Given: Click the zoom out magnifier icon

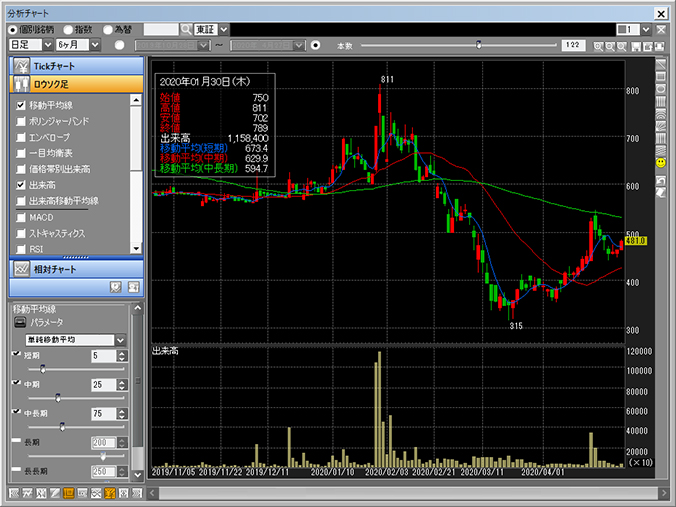Looking at the screenshot, I should pos(610,46).
